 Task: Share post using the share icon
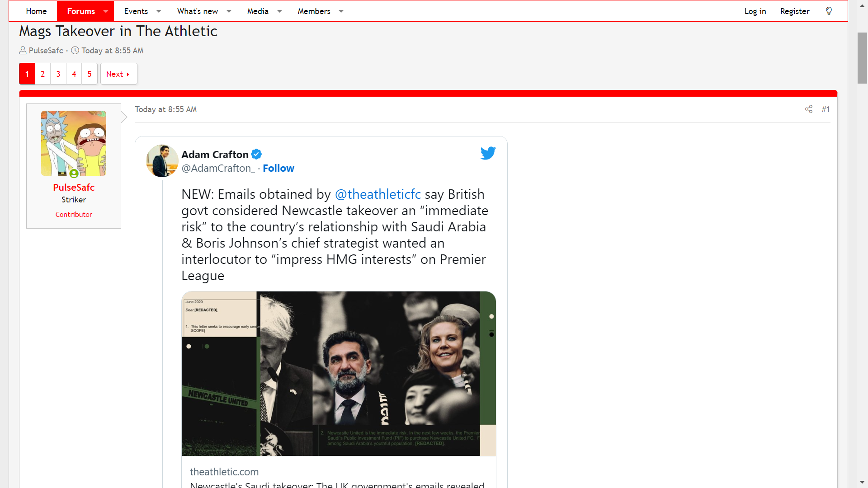[x=809, y=109]
